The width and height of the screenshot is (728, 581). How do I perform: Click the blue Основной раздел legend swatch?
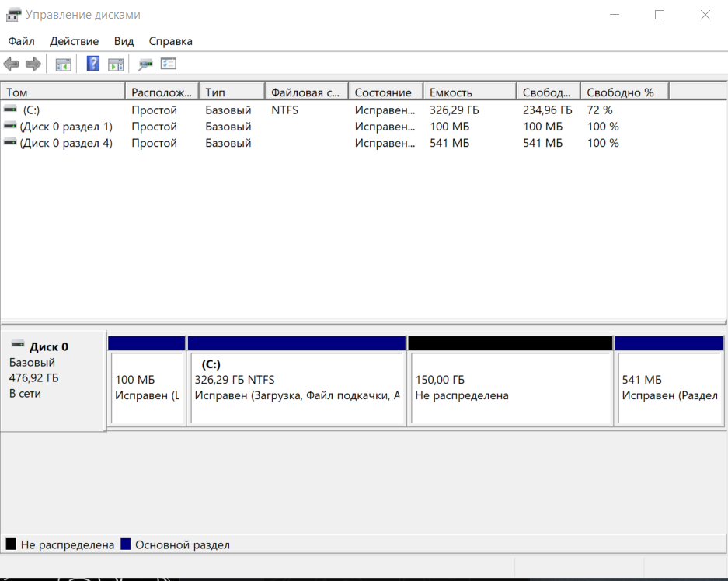click(124, 544)
